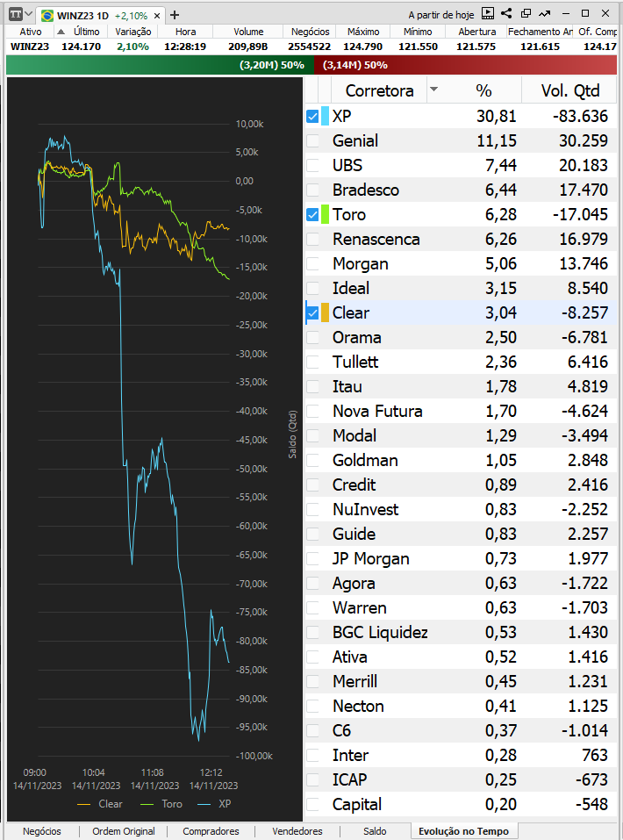Click the XP volume value -83.636

pos(580,116)
